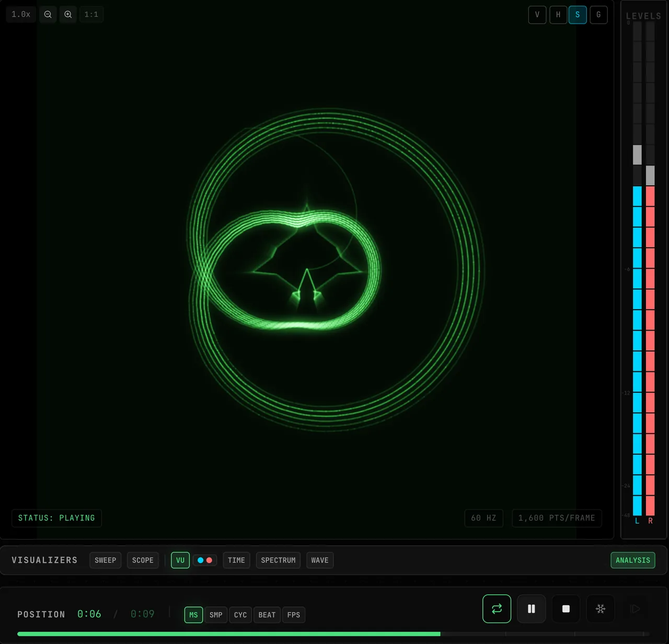669x644 pixels.
Task: Reset zoom with the 1:1 button
Action: (91, 15)
